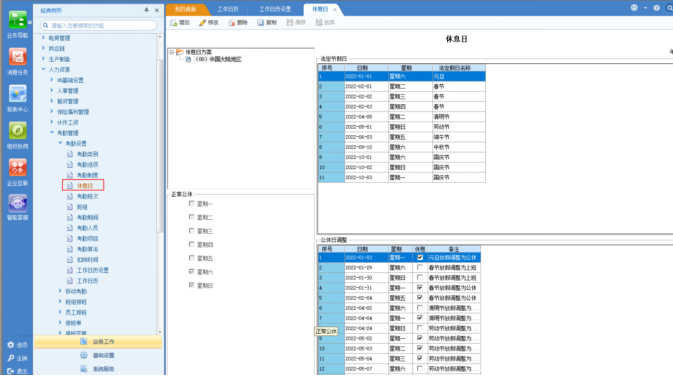This screenshot has height=376, width=673.
Task: Click the user avatar icon at top right
Action: point(634,8)
